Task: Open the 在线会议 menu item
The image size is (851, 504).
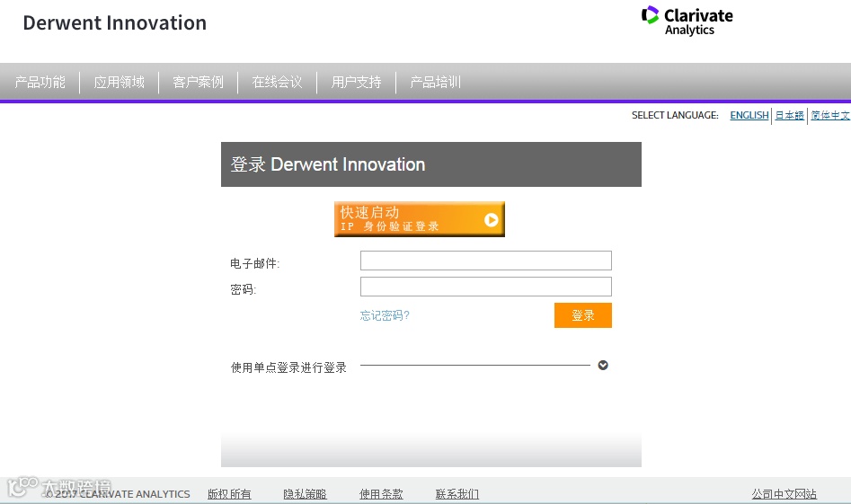Action: [278, 82]
